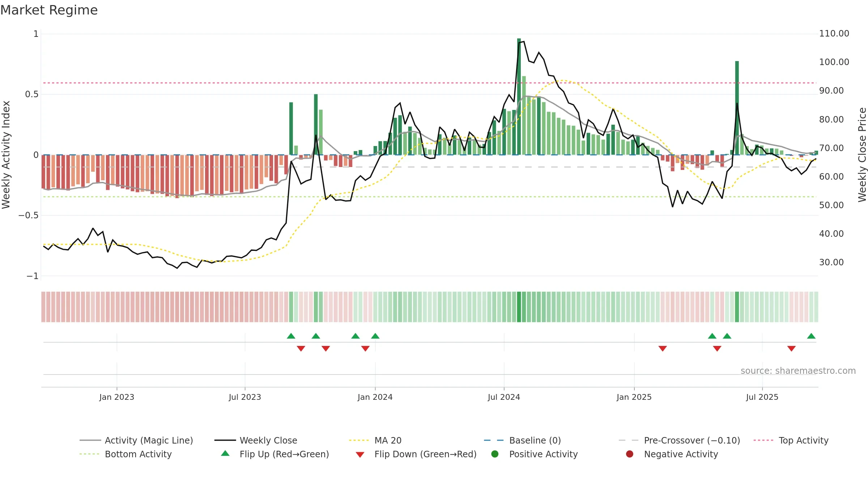Click the Top Activity legend item
The width and height of the screenshot is (868, 488).
point(791,440)
